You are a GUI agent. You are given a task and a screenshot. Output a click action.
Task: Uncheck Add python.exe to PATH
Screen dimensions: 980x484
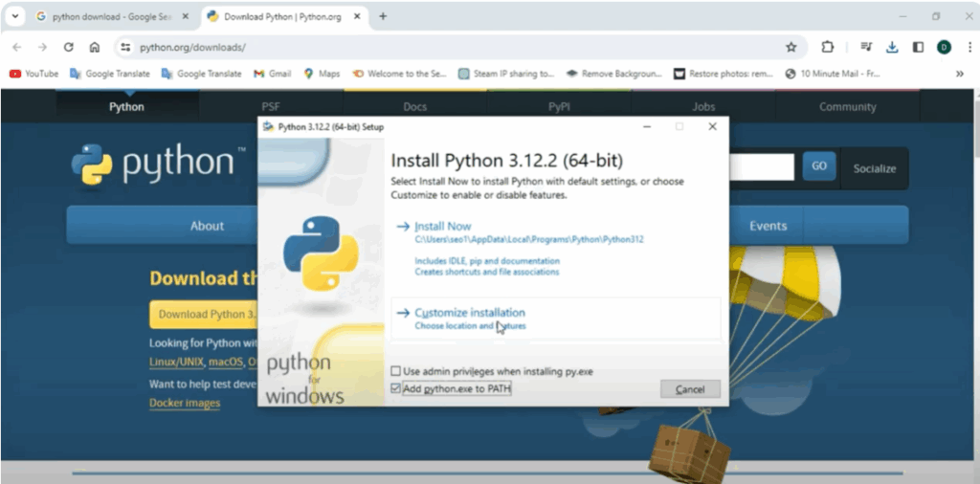click(395, 389)
